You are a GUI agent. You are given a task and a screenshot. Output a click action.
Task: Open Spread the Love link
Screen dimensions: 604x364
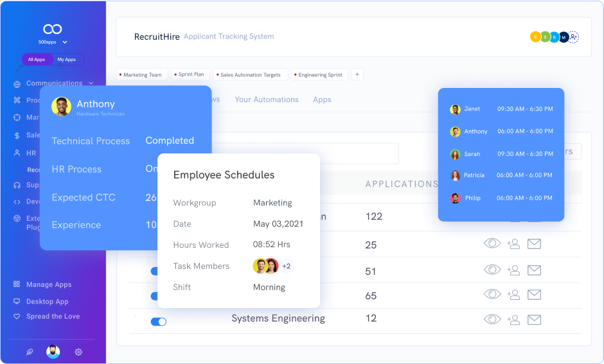pyautogui.click(x=53, y=316)
